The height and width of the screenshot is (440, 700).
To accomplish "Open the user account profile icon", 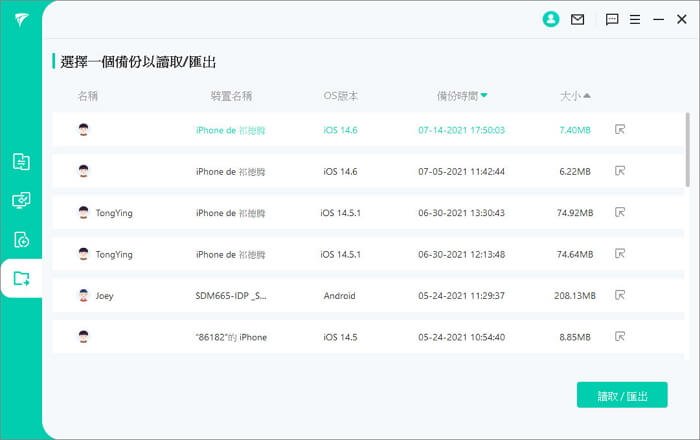I will 550,19.
